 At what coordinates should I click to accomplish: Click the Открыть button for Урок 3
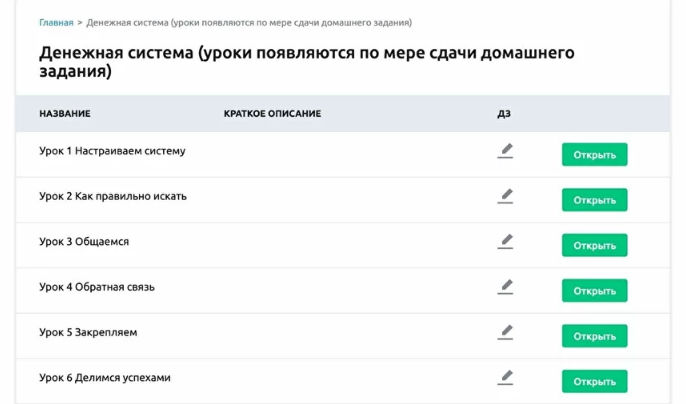[594, 245]
